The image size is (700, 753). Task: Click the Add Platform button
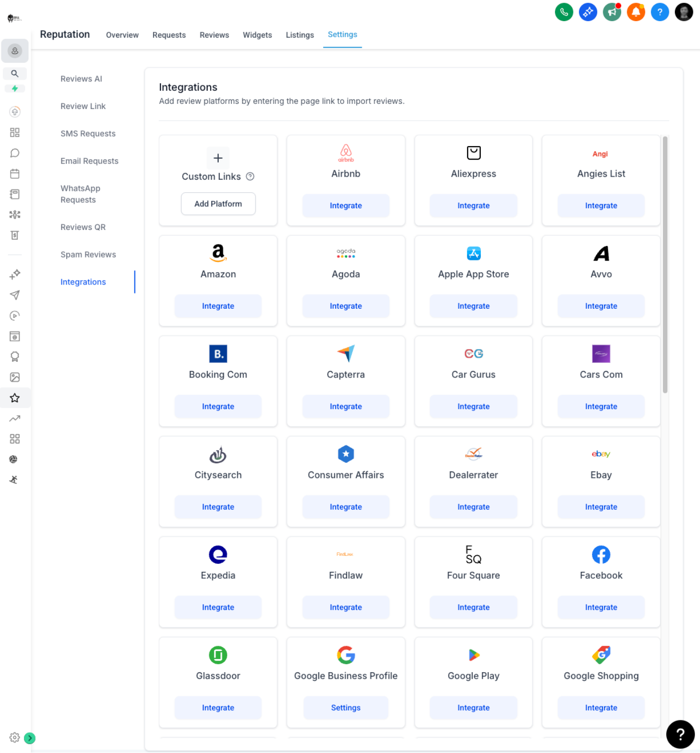point(218,204)
